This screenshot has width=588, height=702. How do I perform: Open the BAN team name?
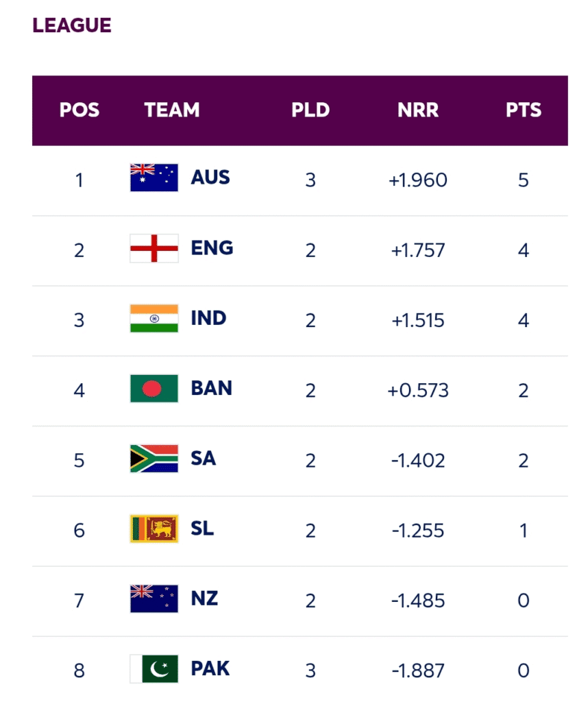coord(211,389)
